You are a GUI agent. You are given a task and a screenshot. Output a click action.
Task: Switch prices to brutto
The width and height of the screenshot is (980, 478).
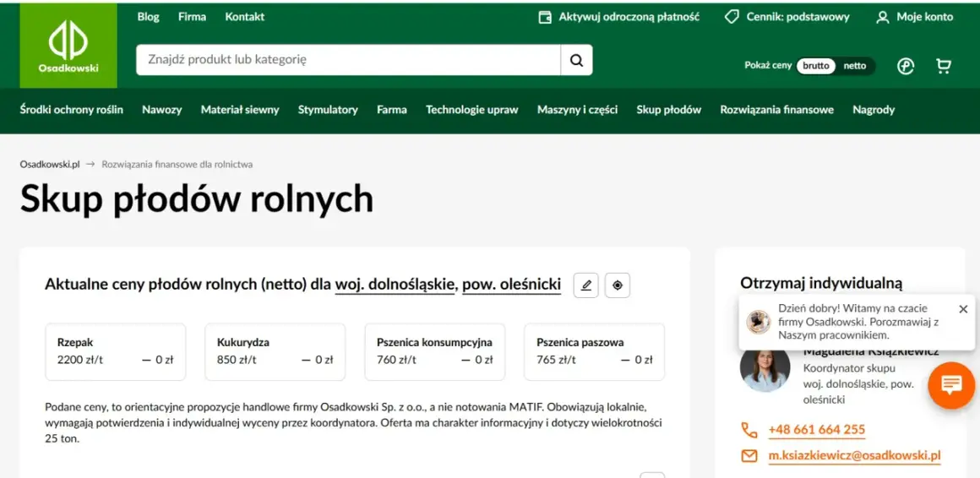[815, 65]
